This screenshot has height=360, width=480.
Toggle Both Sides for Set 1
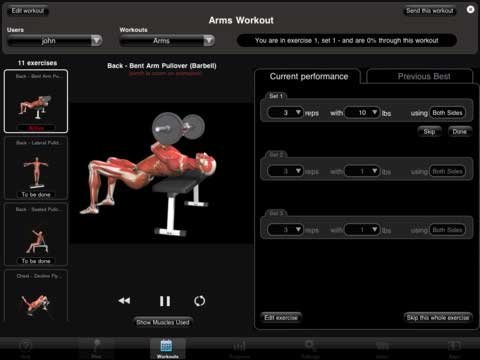coord(447,113)
